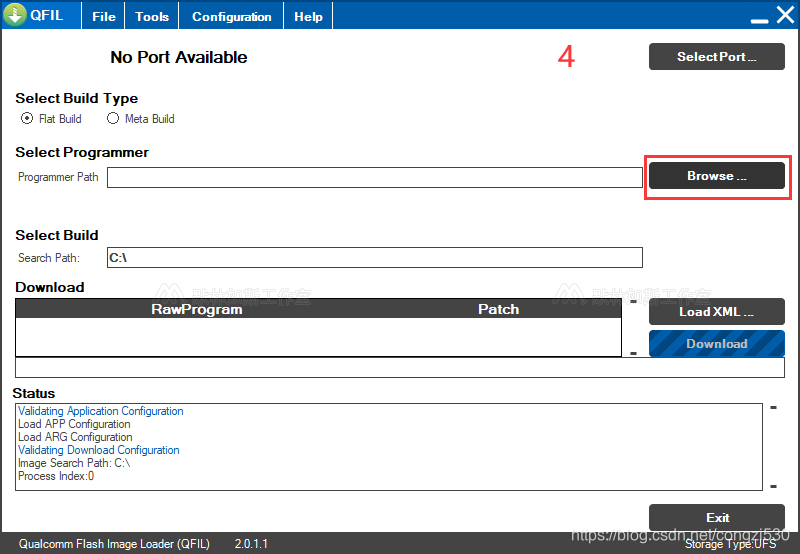Click the RawProgram column header
This screenshot has height=554, width=800.
click(196, 309)
